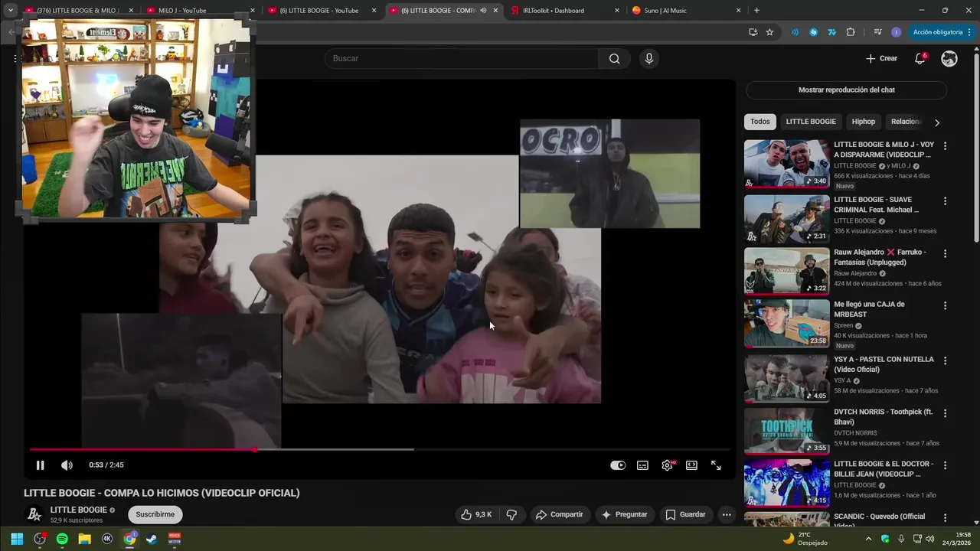980x551 pixels.
Task: Select the Relacionados filter chip
Action: (x=906, y=122)
